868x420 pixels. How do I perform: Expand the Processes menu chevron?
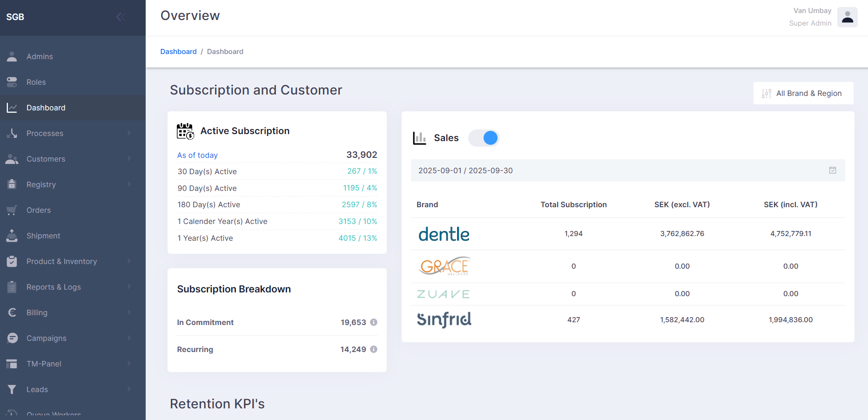point(129,133)
